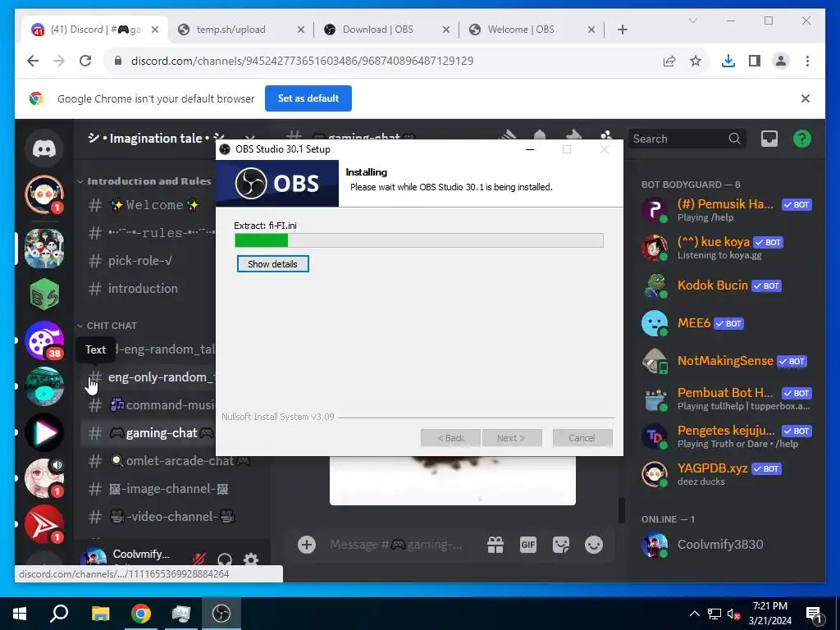Open Discord help question mark icon
The height and width of the screenshot is (630, 840).
(x=802, y=139)
